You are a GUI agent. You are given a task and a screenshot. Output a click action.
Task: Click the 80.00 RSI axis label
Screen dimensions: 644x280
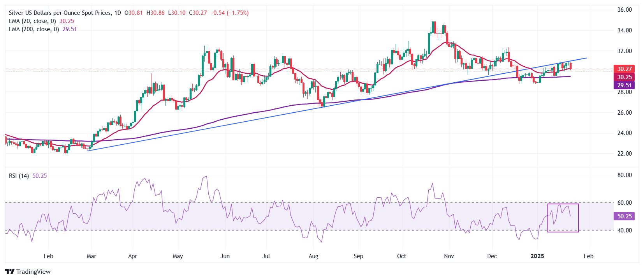coord(625,175)
